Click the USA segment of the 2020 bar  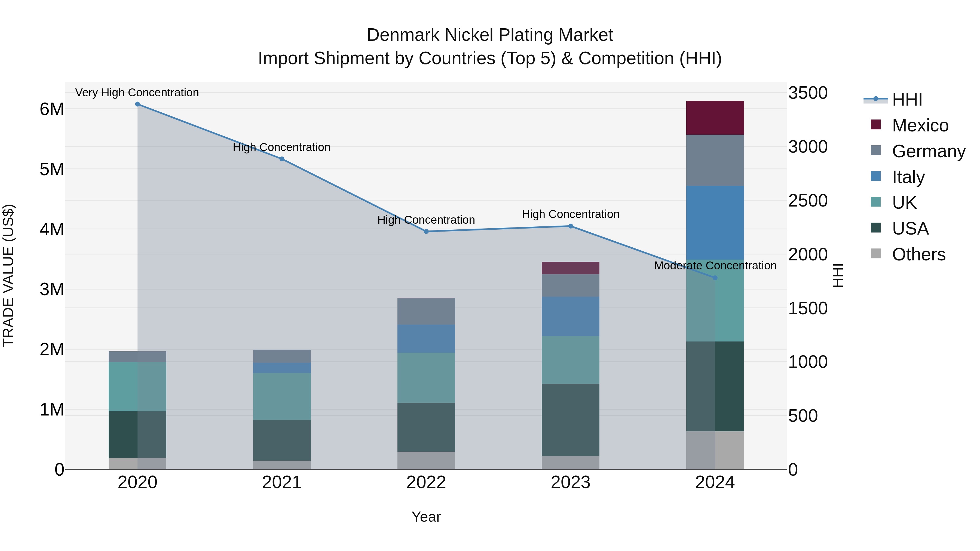click(x=138, y=435)
